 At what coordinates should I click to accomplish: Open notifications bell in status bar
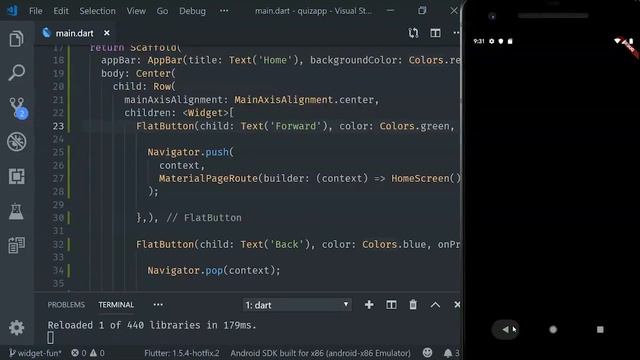pyautogui.click(x=451, y=353)
